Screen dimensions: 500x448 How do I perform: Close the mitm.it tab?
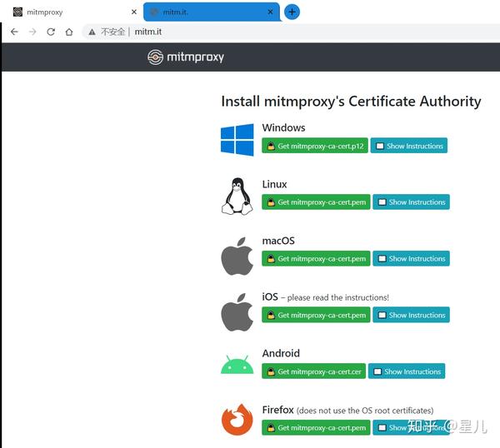click(270, 12)
